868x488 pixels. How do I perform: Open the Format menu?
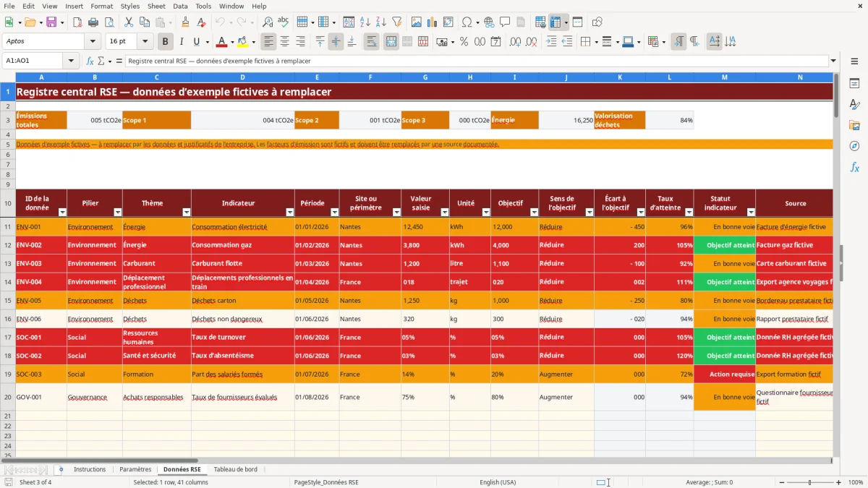101,6
